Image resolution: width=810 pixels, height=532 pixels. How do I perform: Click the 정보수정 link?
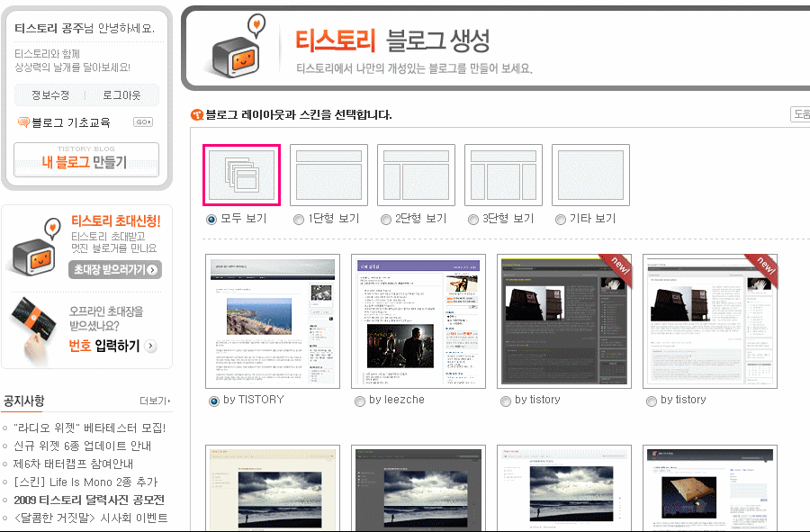[x=50, y=95]
